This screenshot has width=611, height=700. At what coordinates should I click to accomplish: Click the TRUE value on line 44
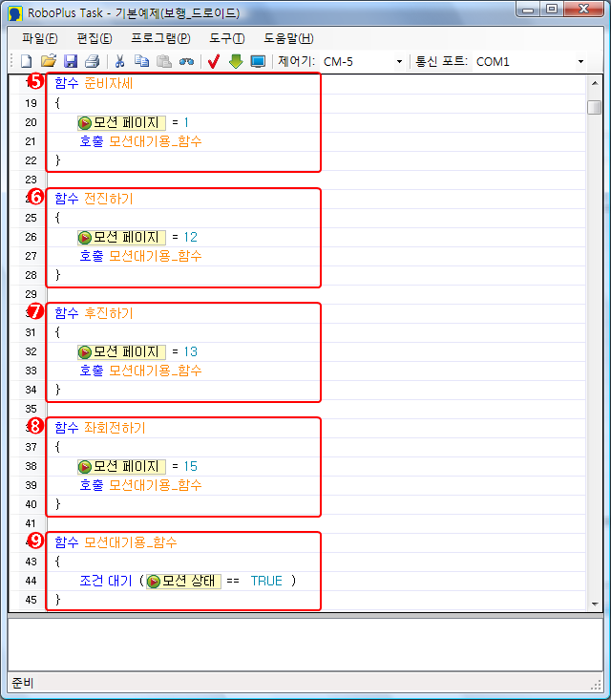[266, 581]
